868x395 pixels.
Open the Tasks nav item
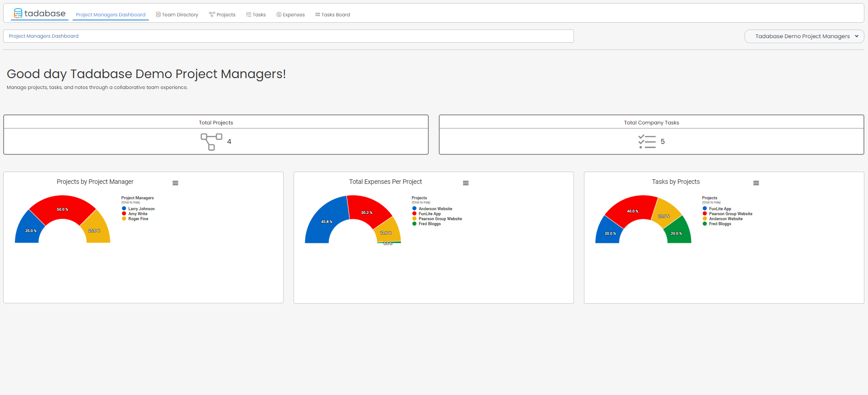[x=256, y=15]
